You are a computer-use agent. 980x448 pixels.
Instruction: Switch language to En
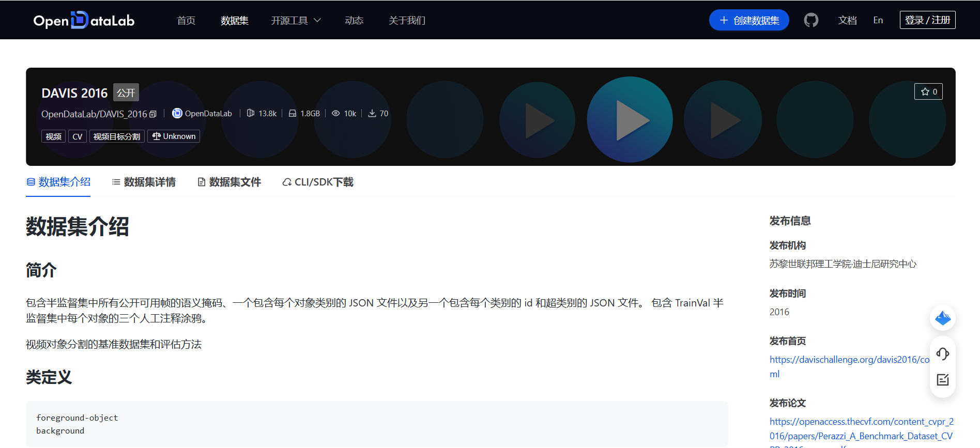coord(878,20)
